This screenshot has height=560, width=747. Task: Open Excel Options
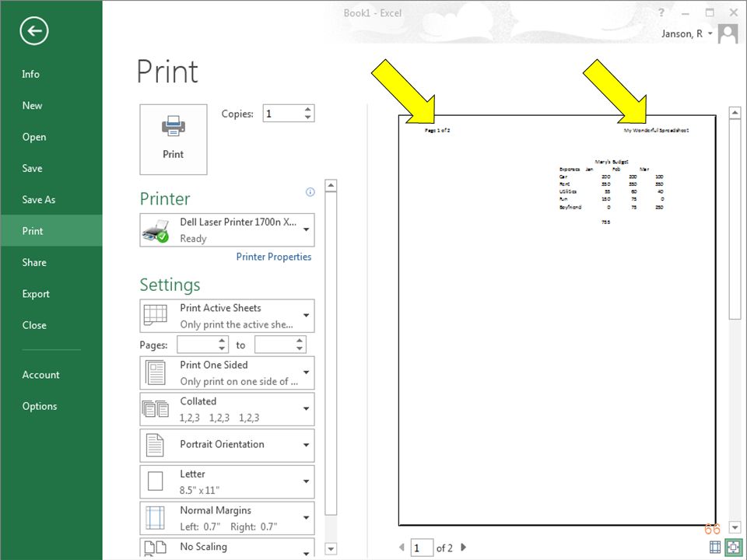point(40,406)
